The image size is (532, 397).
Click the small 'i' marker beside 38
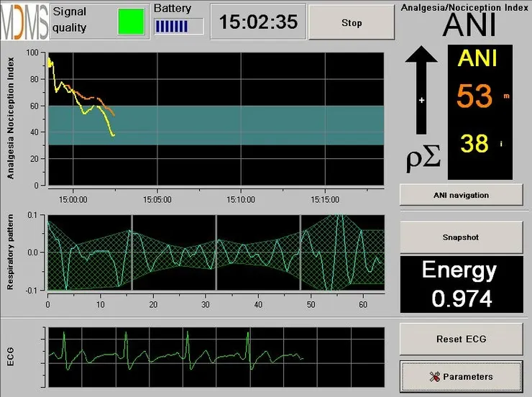pos(501,144)
